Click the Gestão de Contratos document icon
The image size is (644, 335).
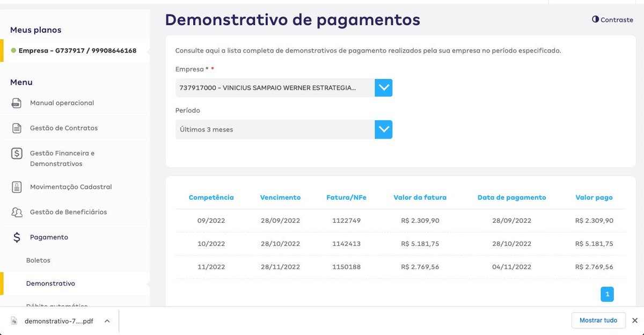(x=17, y=128)
